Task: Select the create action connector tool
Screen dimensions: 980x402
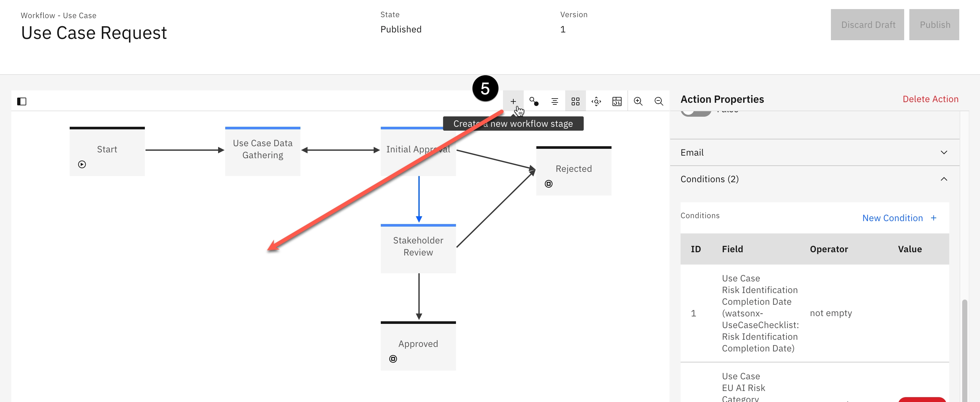Action: tap(534, 101)
